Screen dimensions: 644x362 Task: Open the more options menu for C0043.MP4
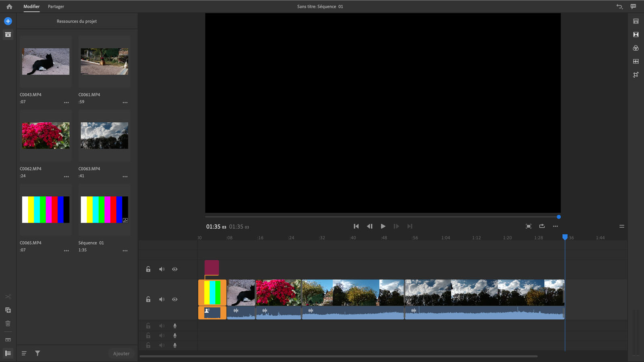(66, 102)
